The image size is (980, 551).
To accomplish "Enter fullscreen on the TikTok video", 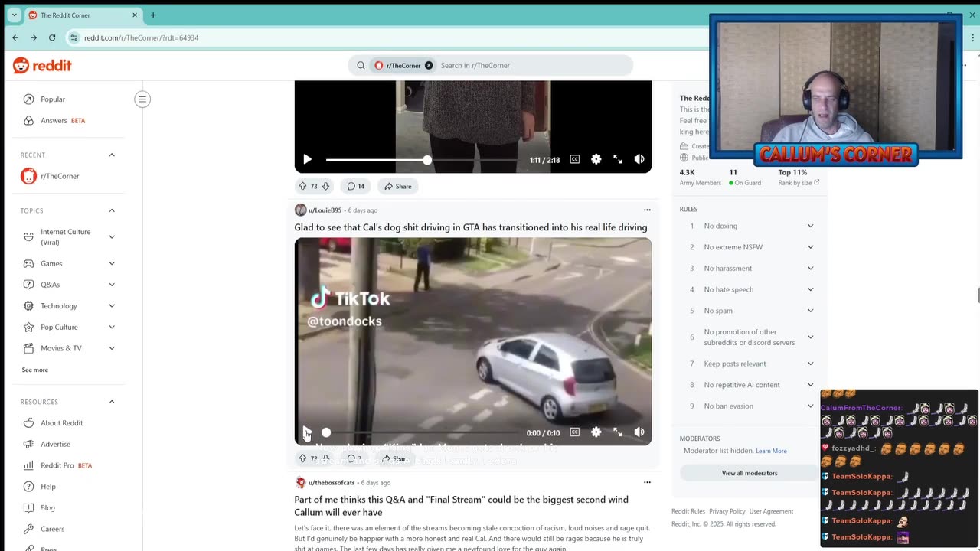I will (x=617, y=432).
